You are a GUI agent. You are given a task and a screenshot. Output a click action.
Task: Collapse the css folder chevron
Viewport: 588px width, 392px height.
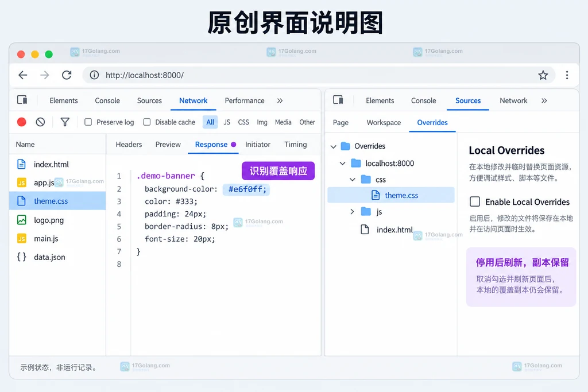[x=353, y=180]
